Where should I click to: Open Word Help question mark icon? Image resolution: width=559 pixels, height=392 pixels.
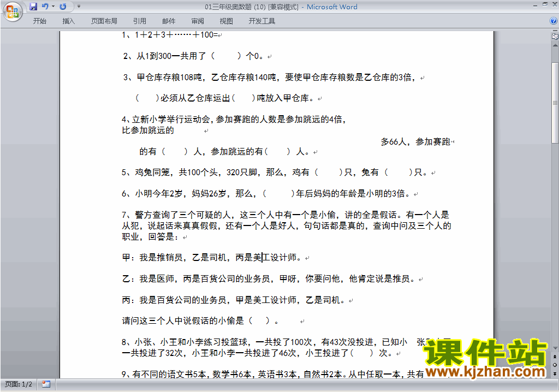(x=554, y=21)
